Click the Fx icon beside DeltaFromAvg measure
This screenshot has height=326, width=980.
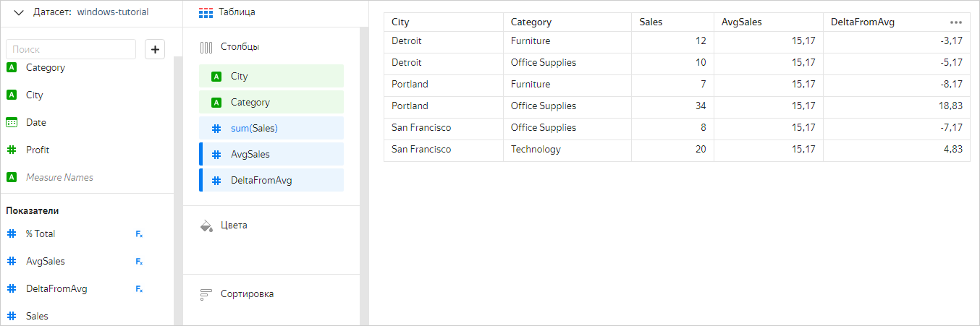click(x=139, y=289)
